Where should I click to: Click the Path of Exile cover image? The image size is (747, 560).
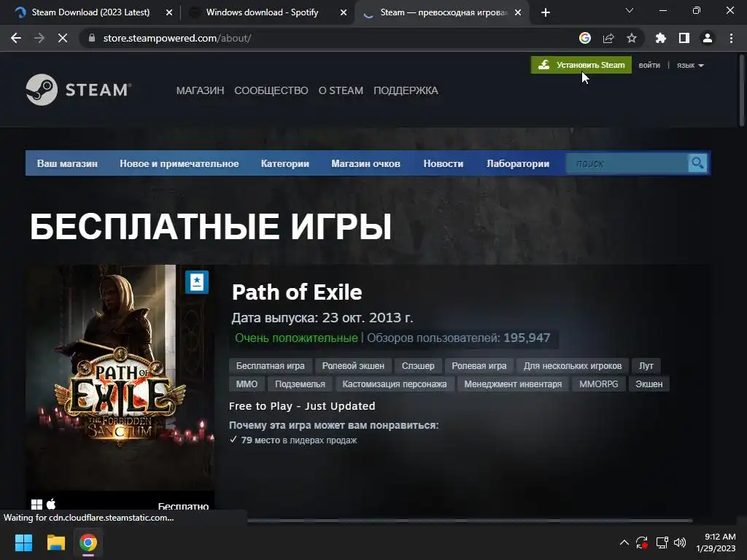pyautogui.click(x=120, y=378)
